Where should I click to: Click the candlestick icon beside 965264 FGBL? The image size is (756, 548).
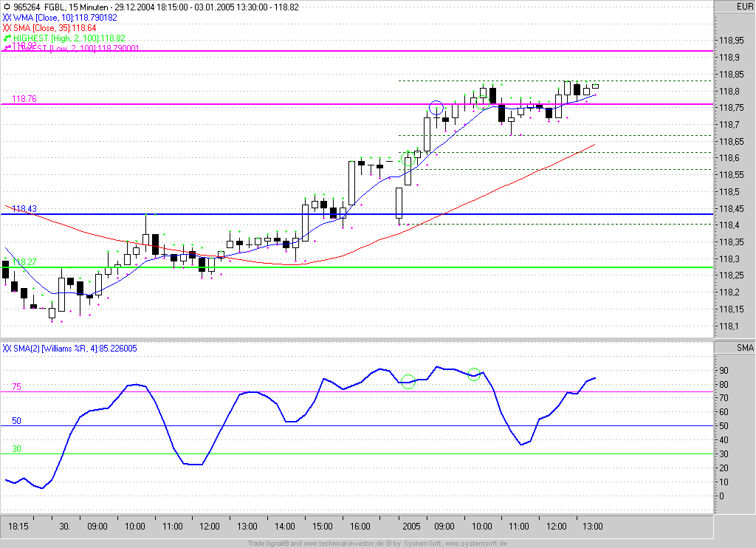(x=6, y=7)
